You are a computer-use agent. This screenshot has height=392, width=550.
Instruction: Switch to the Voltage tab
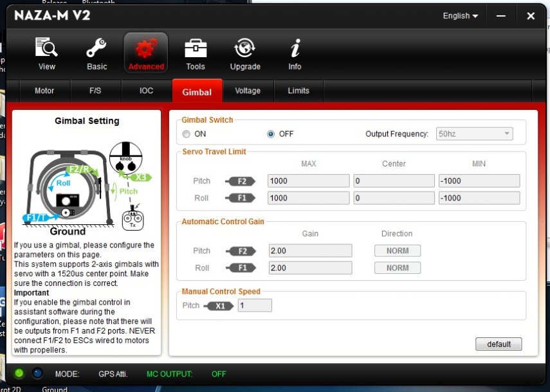pos(248,91)
